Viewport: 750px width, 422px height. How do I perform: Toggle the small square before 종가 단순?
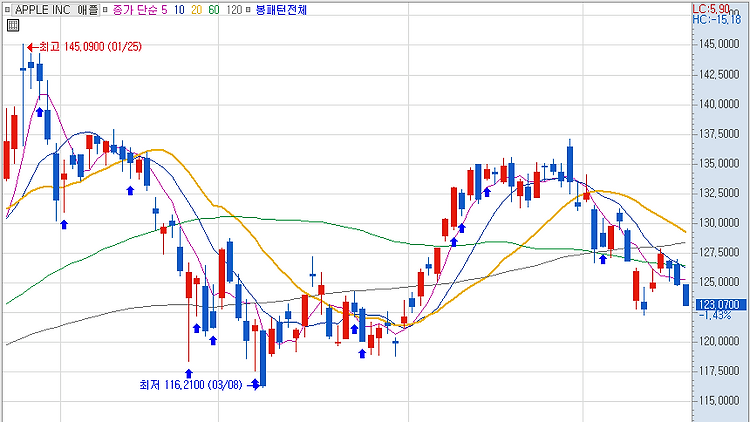point(105,10)
